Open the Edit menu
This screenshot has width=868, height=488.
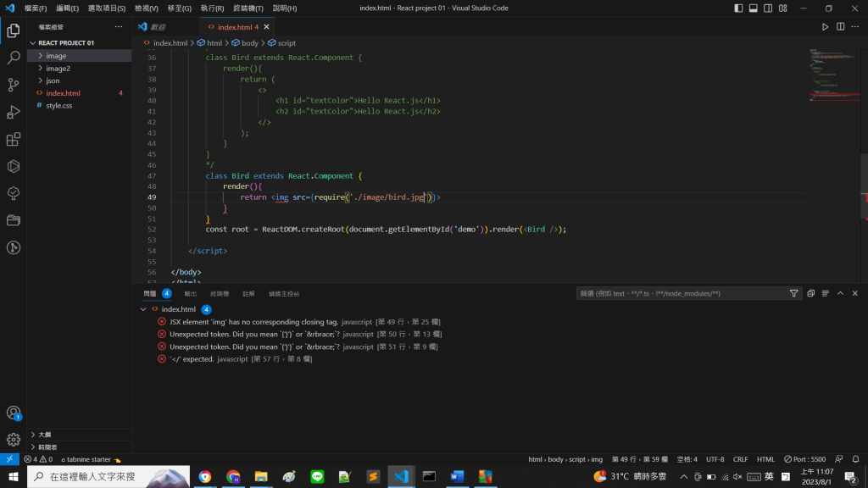[68, 8]
